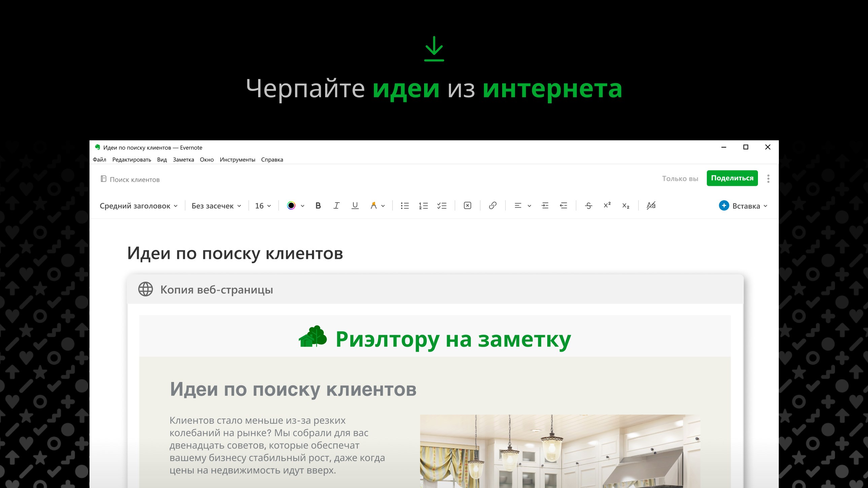
Task: Apply text highlight with marker icon
Action: [x=373, y=206]
